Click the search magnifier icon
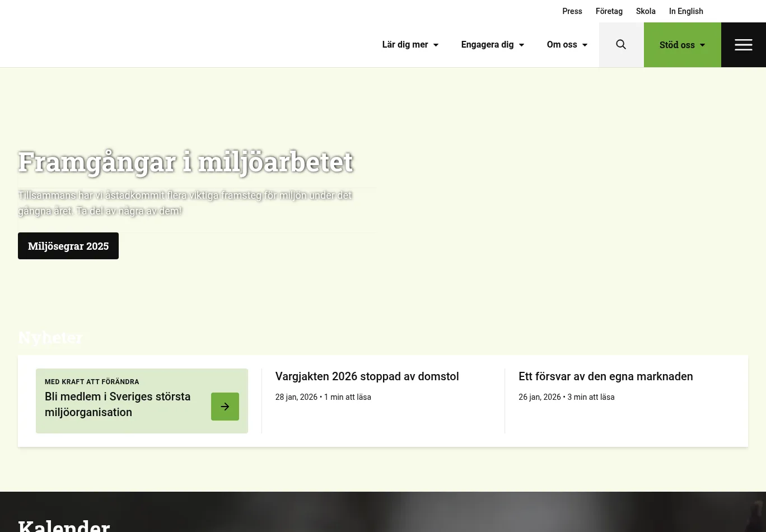The width and height of the screenshot is (766, 532). [621, 45]
